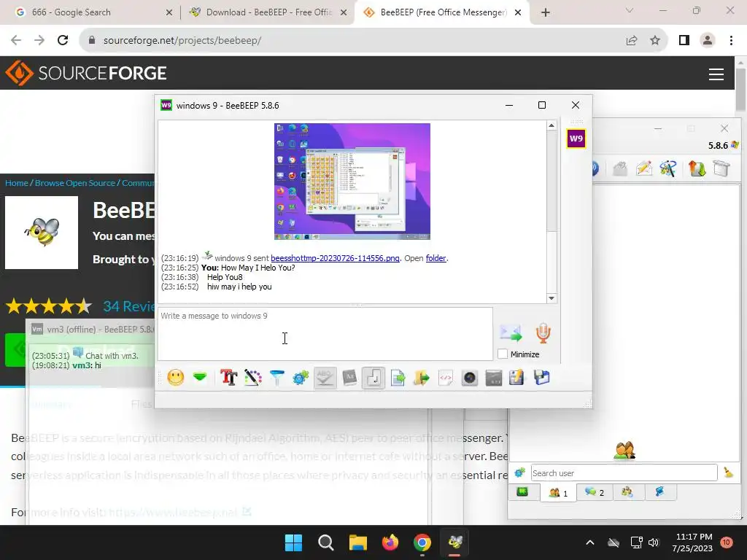Click the pencil-on-envelope compose icon
The height and width of the screenshot is (560, 747).
click(x=644, y=168)
